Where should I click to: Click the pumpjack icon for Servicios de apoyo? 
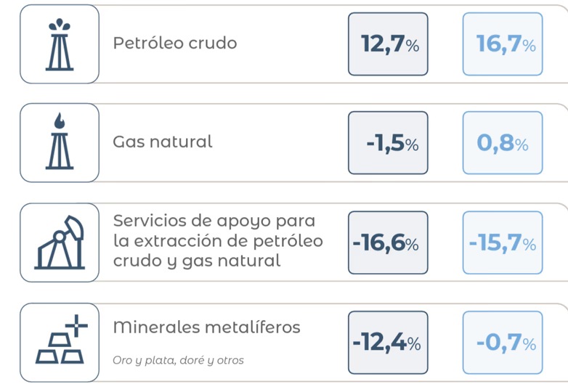(60, 242)
